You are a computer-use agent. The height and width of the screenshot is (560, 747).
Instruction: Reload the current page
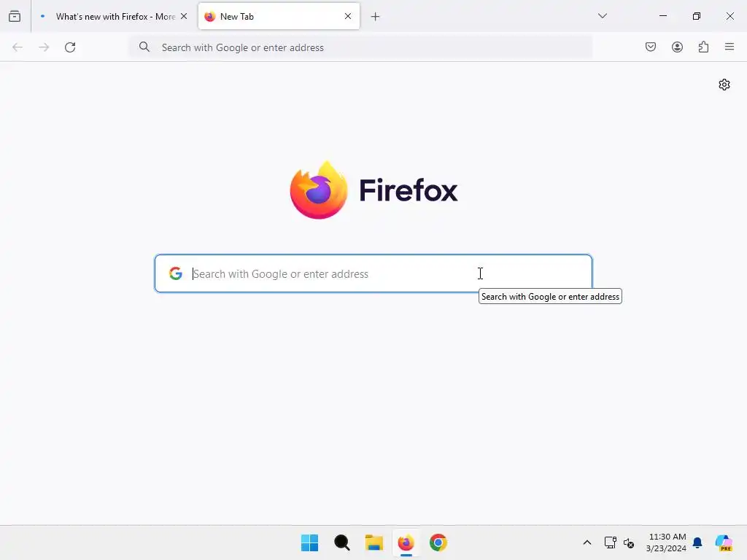tap(70, 47)
